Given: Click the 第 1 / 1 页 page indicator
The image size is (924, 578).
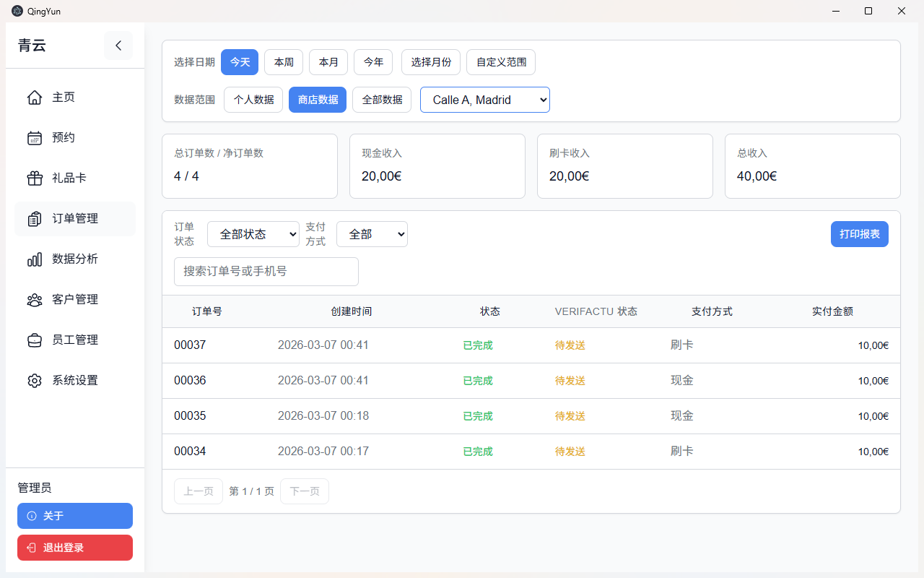Looking at the screenshot, I should click(252, 491).
